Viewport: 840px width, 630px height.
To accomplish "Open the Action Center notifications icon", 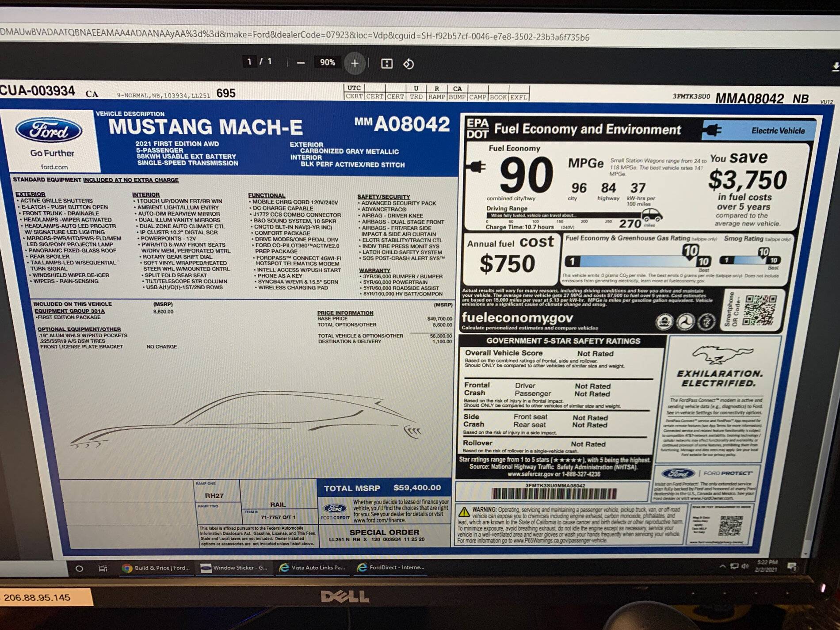I will [x=792, y=566].
